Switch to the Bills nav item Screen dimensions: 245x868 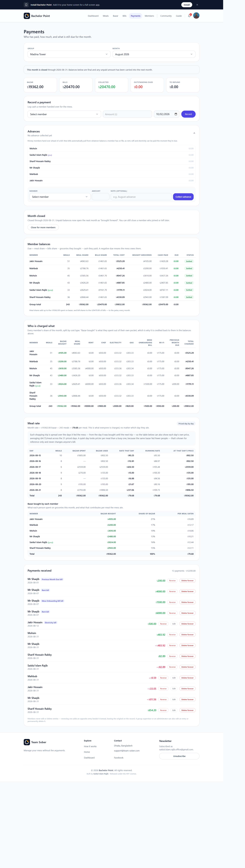(124, 16)
